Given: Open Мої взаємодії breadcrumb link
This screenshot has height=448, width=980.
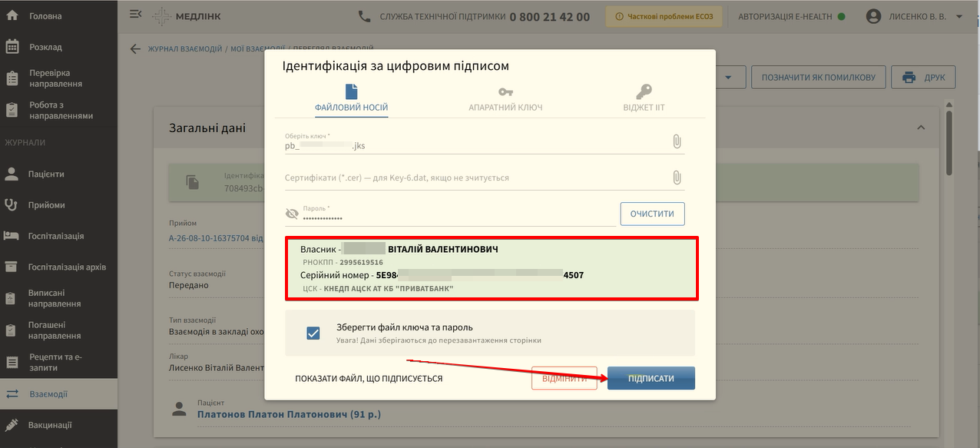Looking at the screenshot, I should tap(258, 48).
